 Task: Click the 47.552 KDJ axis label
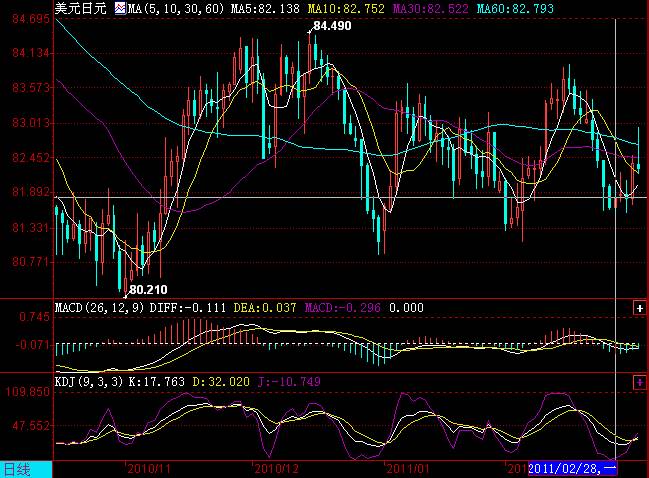[x=31, y=425]
